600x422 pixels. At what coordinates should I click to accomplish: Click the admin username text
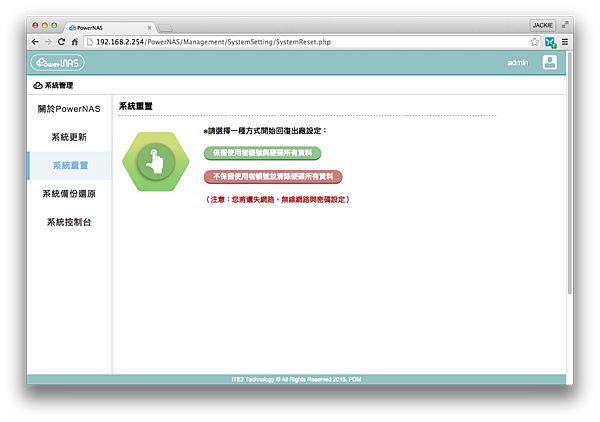click(x=518, y=63)
